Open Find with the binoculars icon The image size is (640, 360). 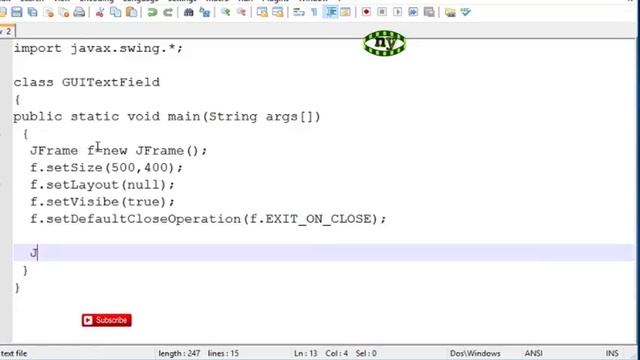pyautogui.click(x=189, y=12)
